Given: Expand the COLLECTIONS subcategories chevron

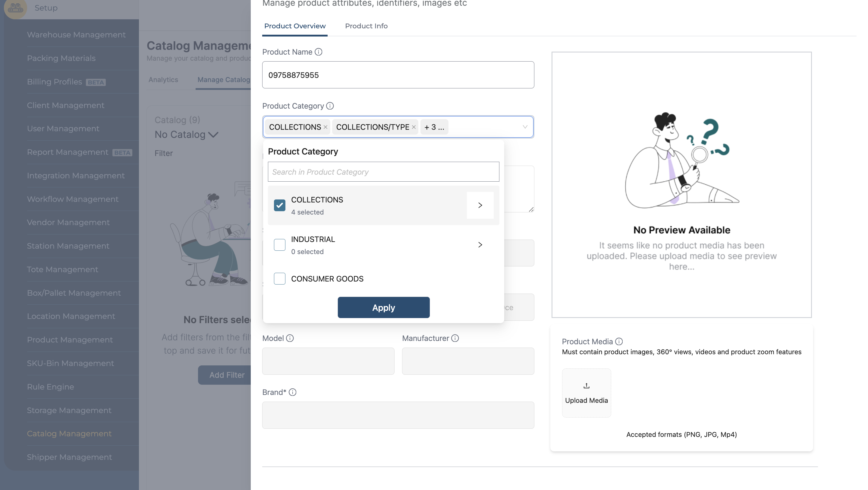Looking at the screenshot, I should point(480,205).
